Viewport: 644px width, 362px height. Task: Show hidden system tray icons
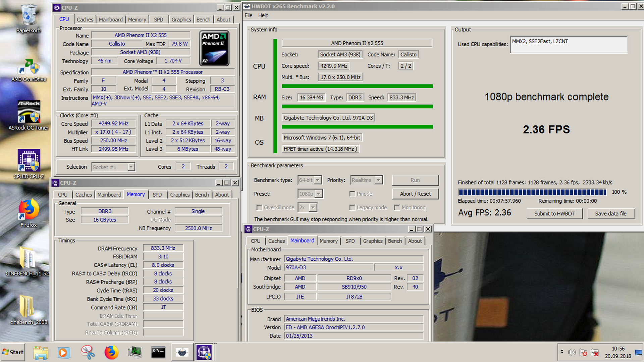point(561,352)
